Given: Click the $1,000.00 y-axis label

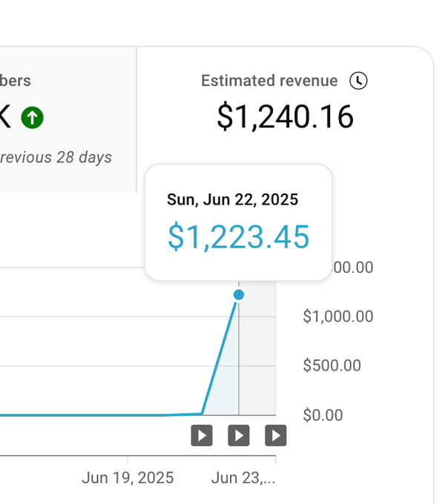Looking at the screenshot, I should tap(338, 316).
